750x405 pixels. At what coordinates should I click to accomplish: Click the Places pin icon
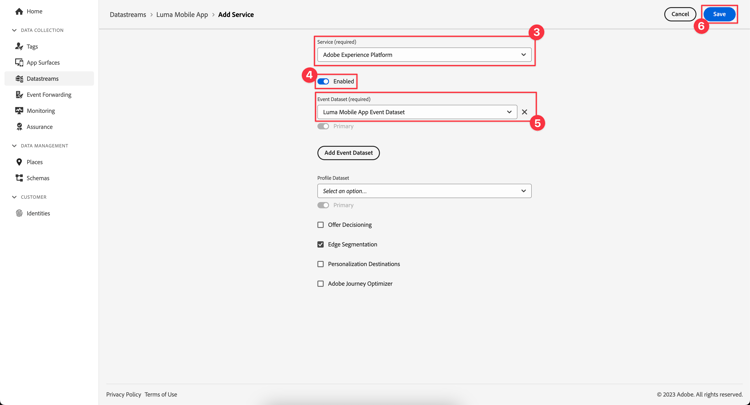(19, 162)
